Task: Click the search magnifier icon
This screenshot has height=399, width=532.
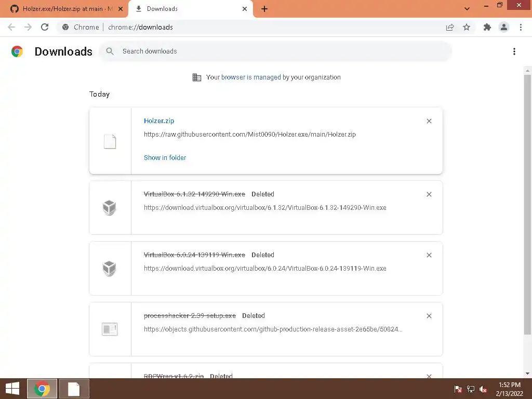Action: point(110,51)
